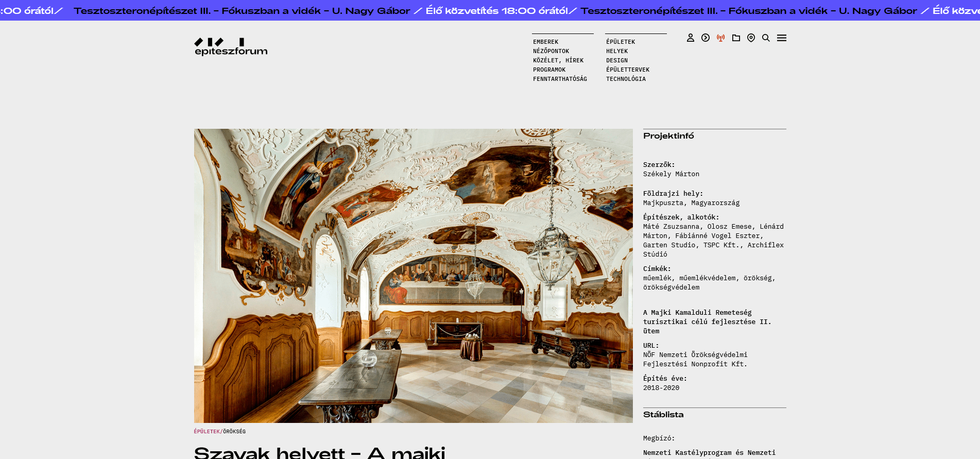
Task: Open TECHNOLÓGIA navigation item
Action: click(x=626, y=79)
